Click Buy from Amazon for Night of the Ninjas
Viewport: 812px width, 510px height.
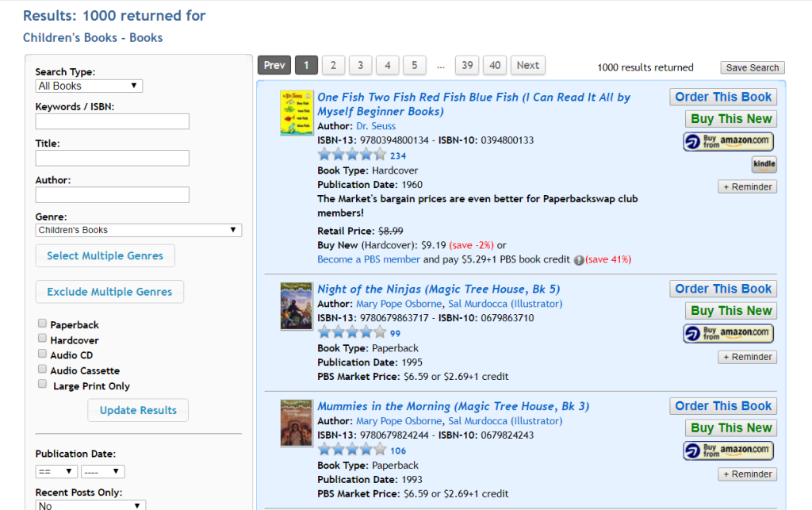[728, 333]
